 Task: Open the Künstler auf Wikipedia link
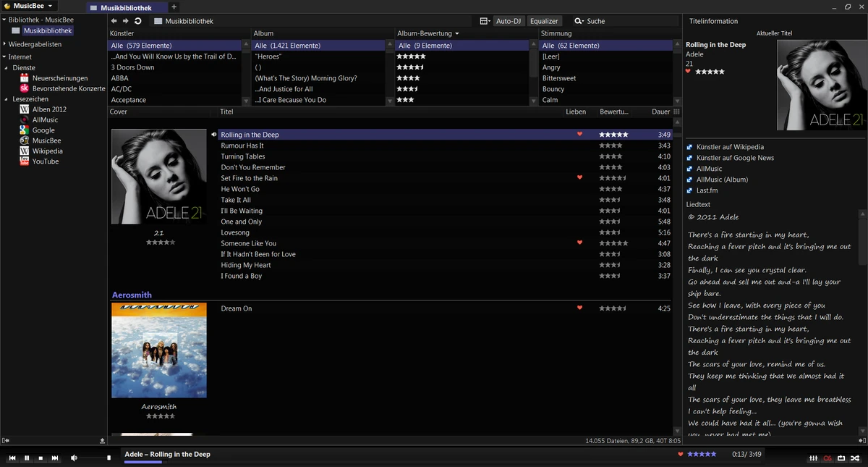click(732, 146)
